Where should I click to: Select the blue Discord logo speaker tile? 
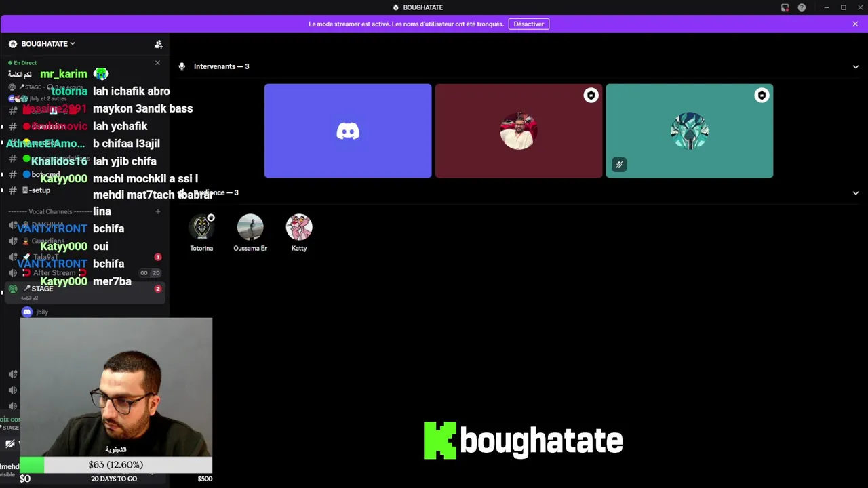tap(348, 131)
